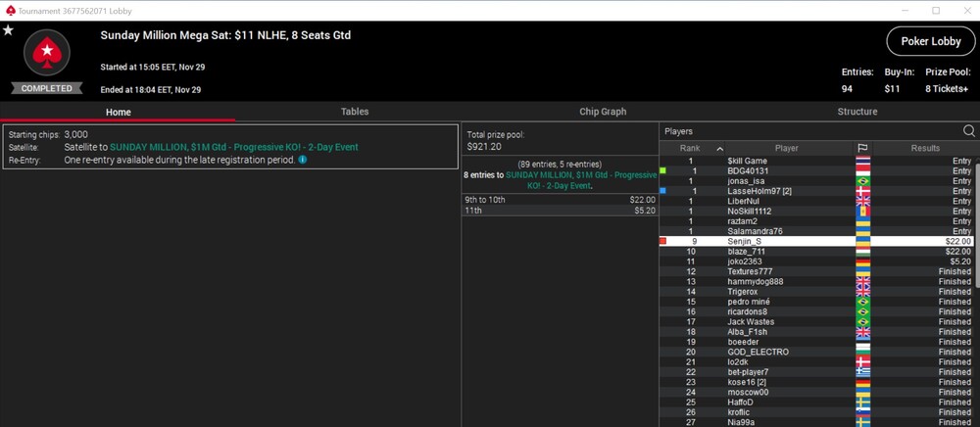This screenshot has height=427, width=980.
Task: Click the red color tag next to Senjin_S
Action: (662, 241)
